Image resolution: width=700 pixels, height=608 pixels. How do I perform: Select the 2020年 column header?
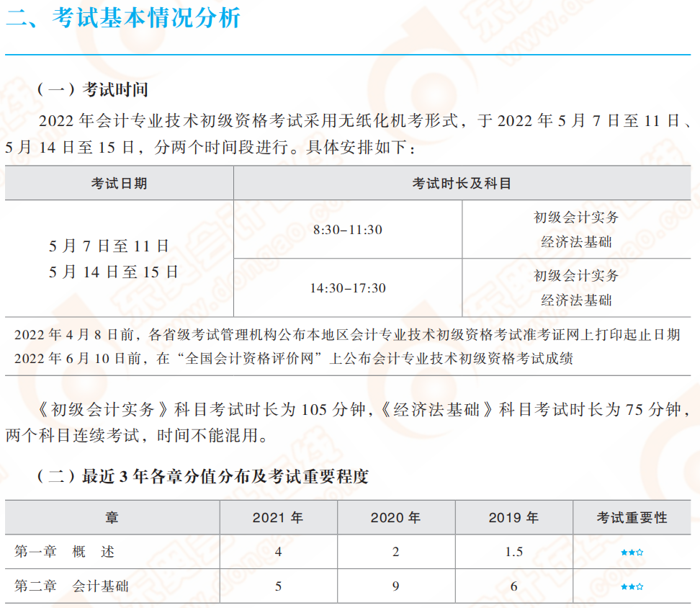coord(395,517)
